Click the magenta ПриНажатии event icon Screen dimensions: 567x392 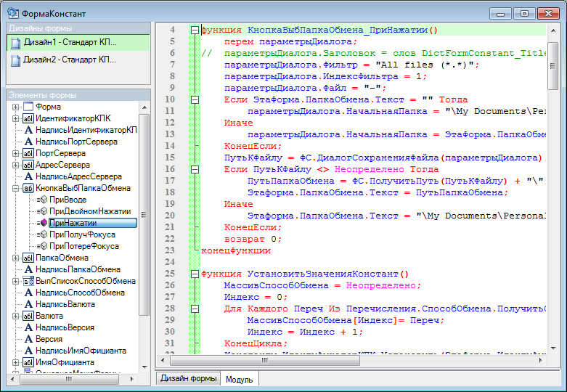click(44, 223)
